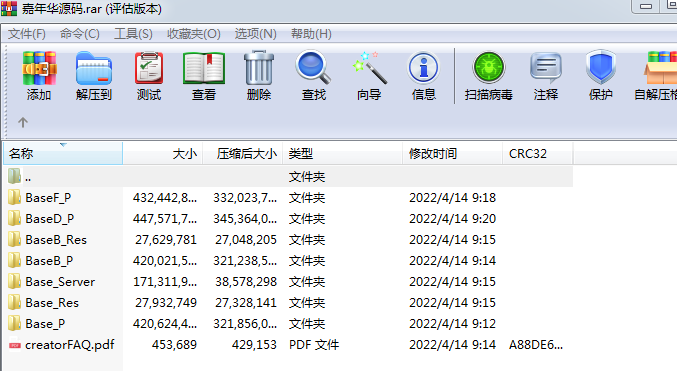Select the Base_Server folder name

pos(60,282)
